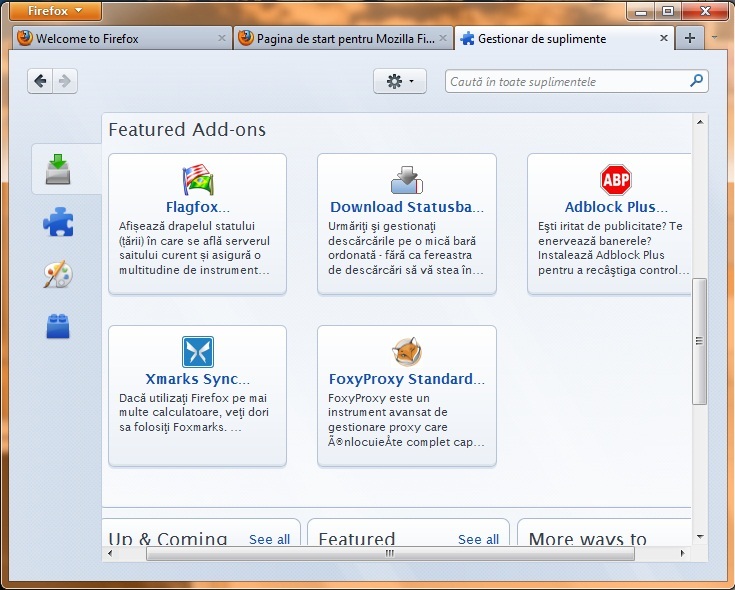The width and height of the screenshot is (735, 590).
Task: Switch to Pagina de start pentru Mozilla tab
Action: pyautogui.click(x=343, y=38)
